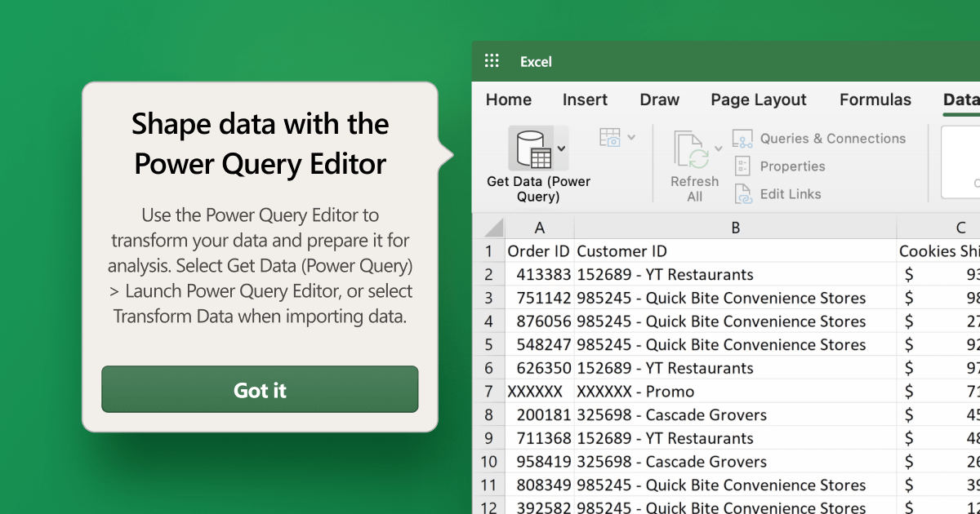Dismiss the tip with the Got it button
The image size is (980, 514).
260,390
